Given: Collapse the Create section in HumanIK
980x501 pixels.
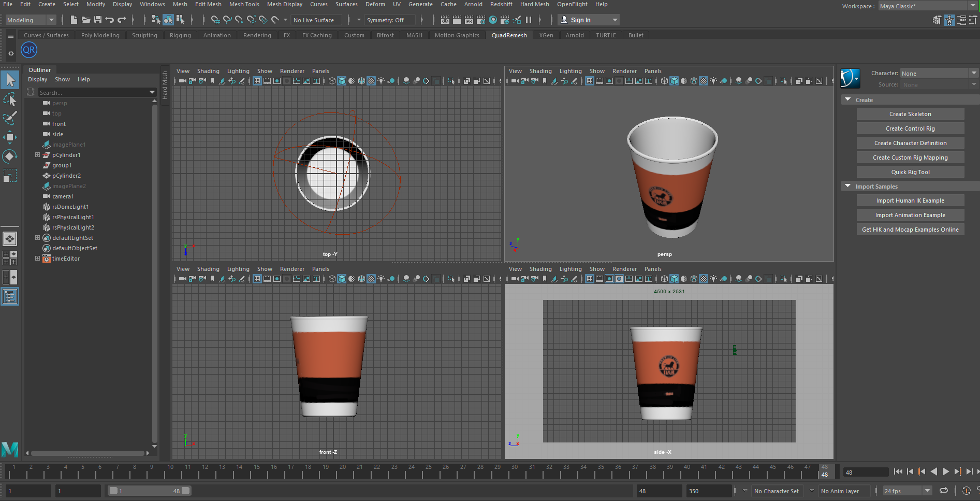Looking at the screenshot, I should point(847,99).
